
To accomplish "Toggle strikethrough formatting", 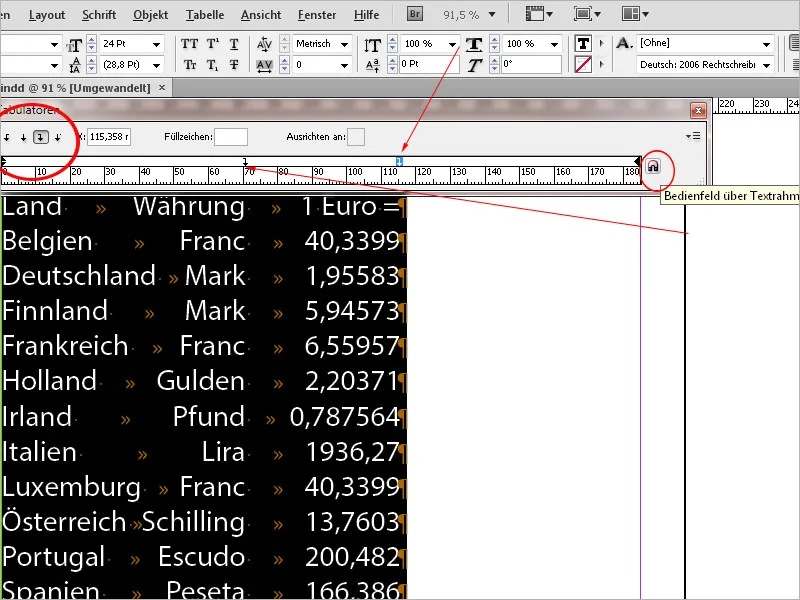I will 234,66.
